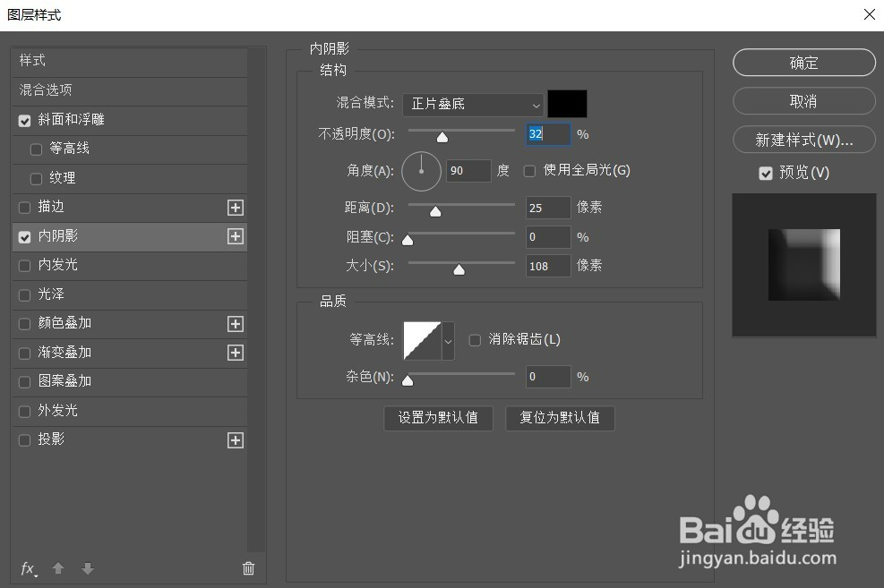Check 使用全局光(G) option
The image size is (884, 588).
pyautogui.click(x=529, y=171)
